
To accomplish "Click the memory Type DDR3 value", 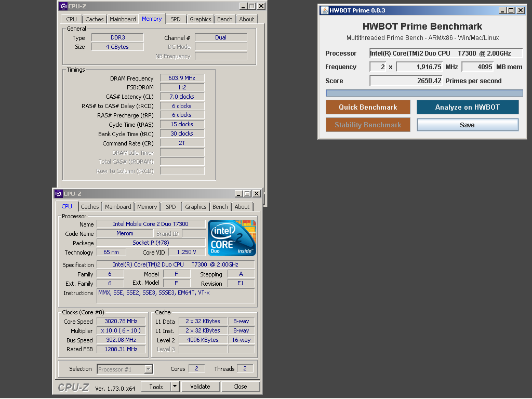I will coord(118,37).
